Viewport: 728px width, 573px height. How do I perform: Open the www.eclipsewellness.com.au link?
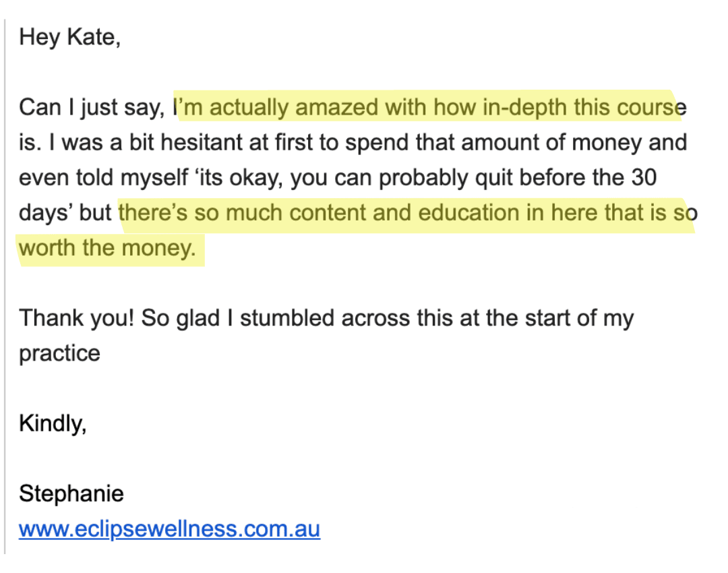(x=169, y=529)
